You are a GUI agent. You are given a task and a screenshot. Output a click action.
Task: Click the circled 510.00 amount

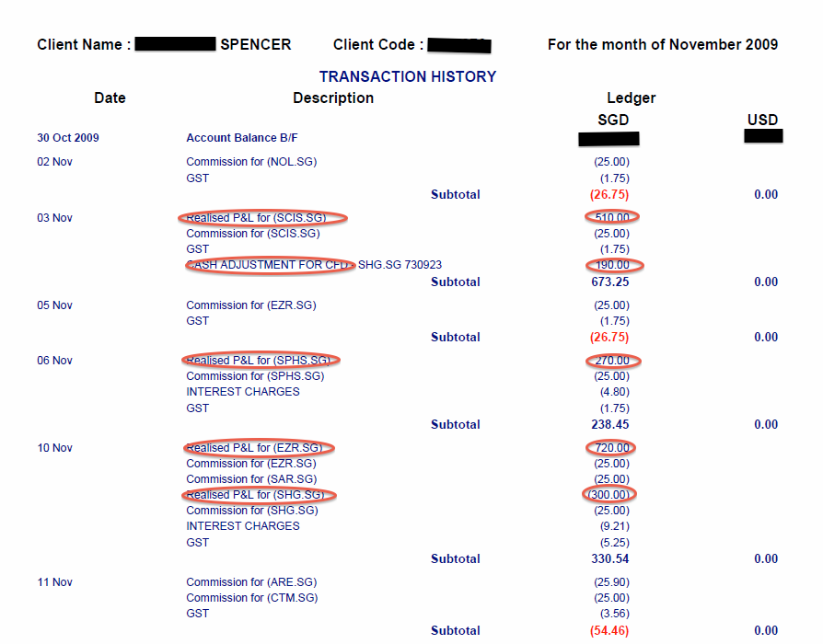[x=612, y=218]
